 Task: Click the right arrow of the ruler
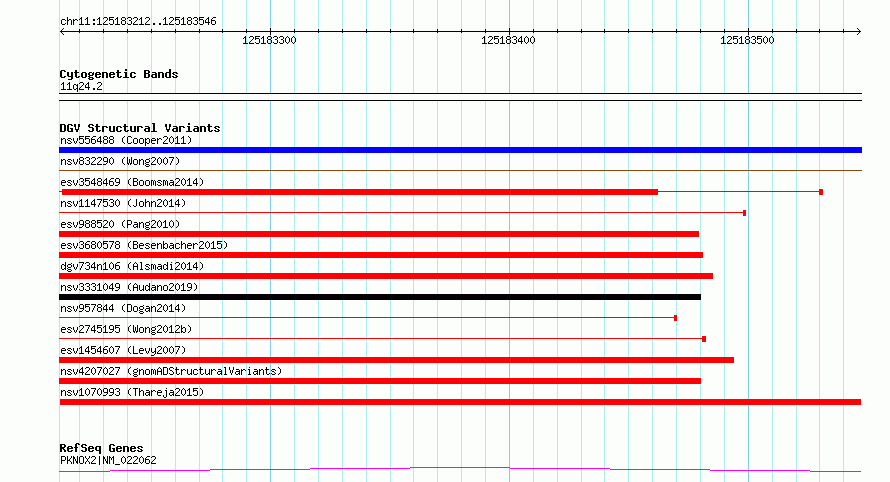click(858, 32)
